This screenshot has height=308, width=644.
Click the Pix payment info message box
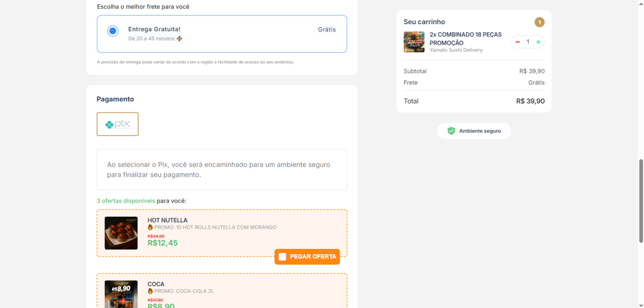click(222, 169)
